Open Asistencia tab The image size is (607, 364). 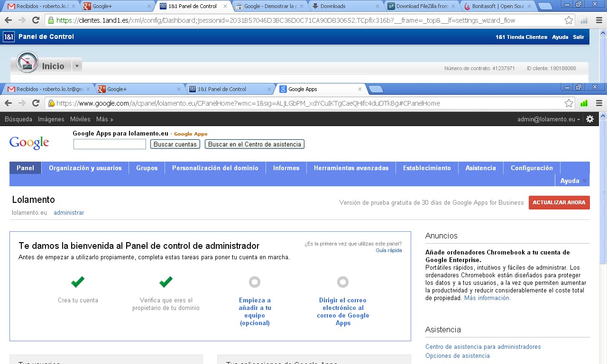point(481,168)
